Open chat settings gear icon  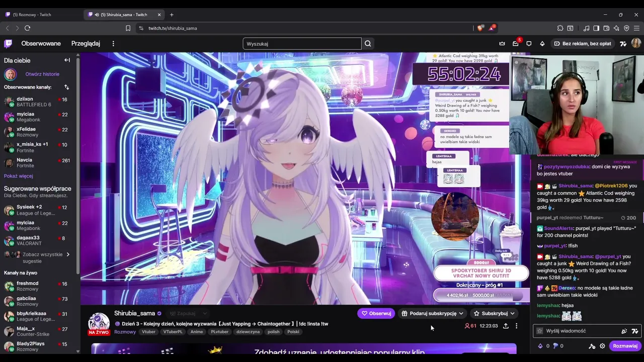tap(602, 346)
